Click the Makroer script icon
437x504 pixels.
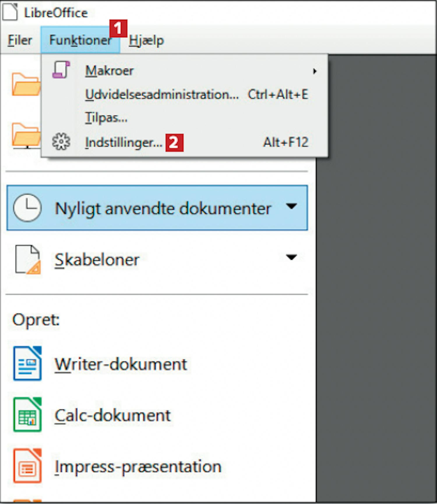click(x=61, y=70)
